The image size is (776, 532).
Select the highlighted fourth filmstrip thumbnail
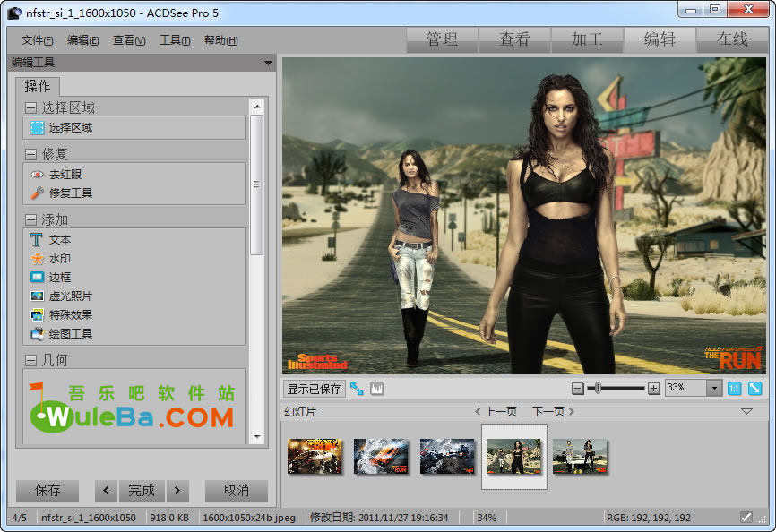tap(514, 457)
